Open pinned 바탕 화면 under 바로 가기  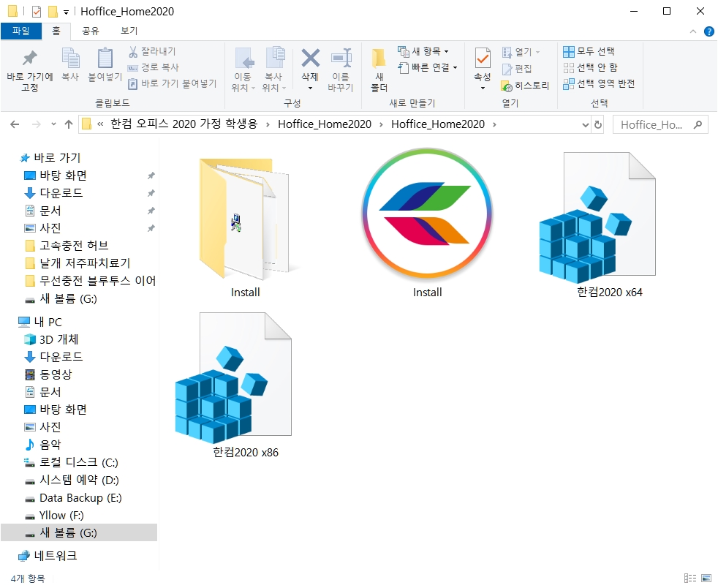63,176
